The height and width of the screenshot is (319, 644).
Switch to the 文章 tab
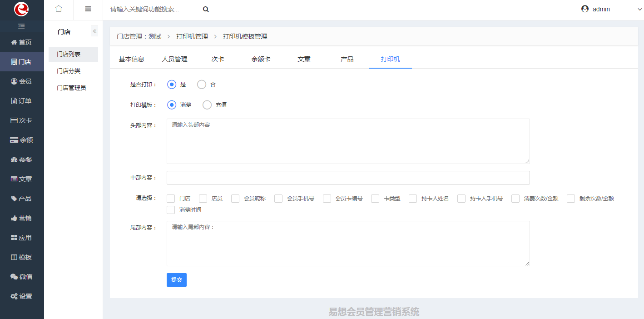[x=304, y=59]
